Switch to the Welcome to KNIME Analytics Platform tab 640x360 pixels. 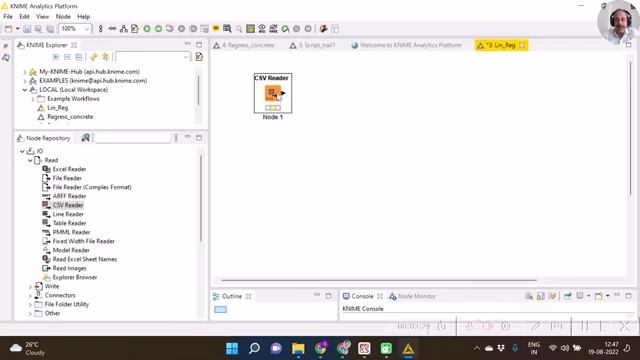[x=407, y=45]
